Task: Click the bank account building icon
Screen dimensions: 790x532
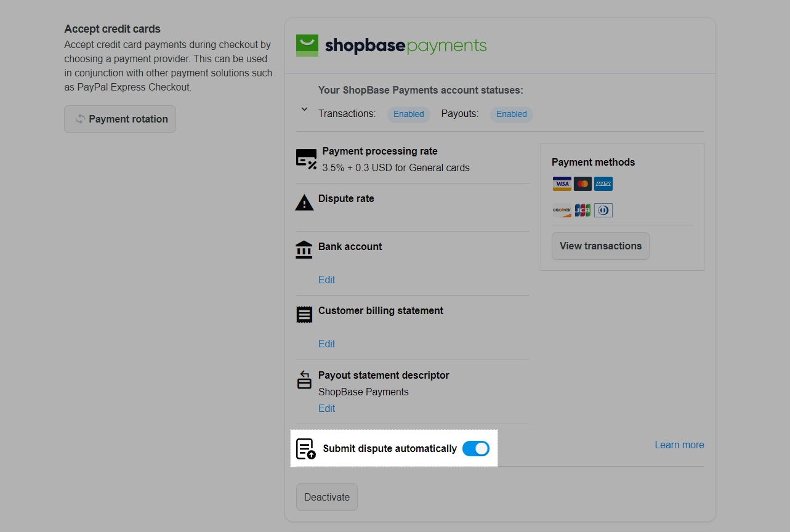Action: (304, 249)
